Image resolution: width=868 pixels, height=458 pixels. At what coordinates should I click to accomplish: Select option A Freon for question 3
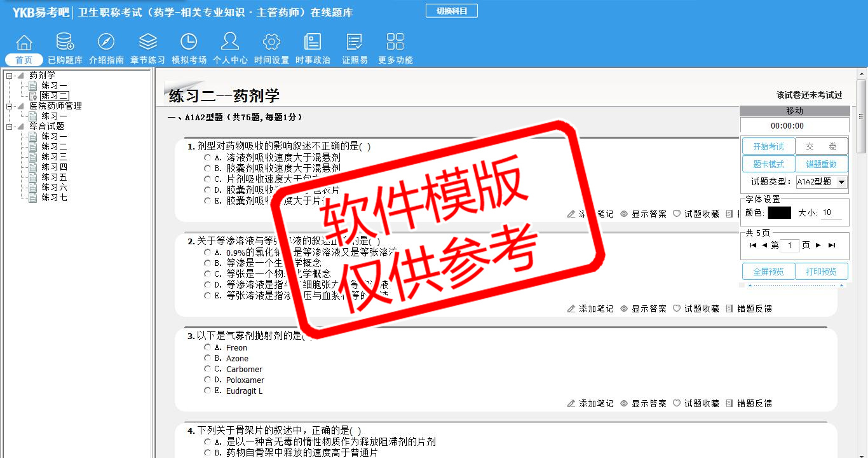click(x=208, y=347)
